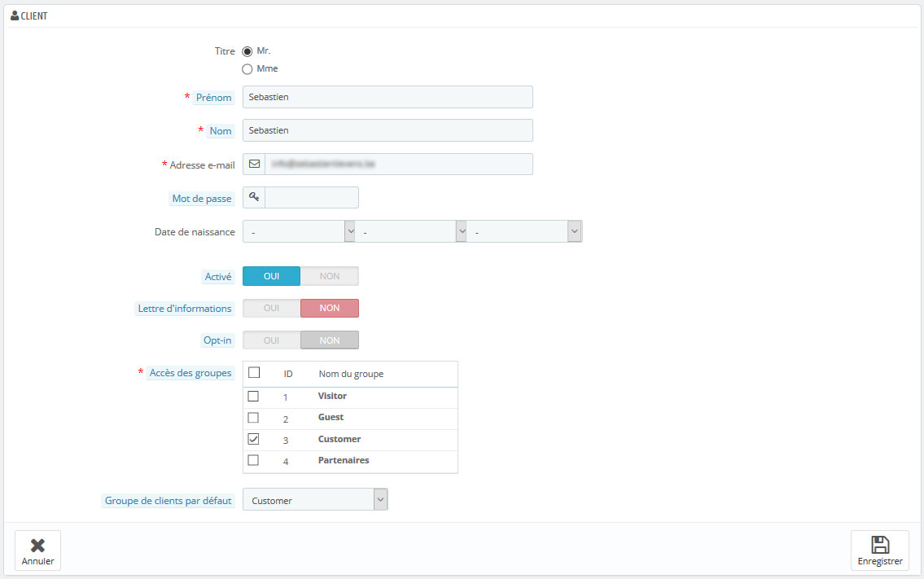Click the Nom du groupe column header
Screen dimensions: 924x579
point(351,374)
